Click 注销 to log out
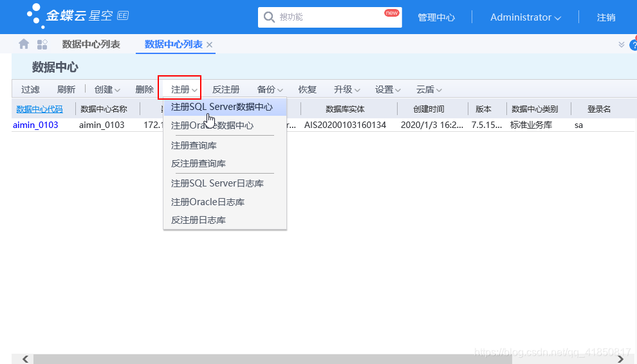 [606, 17]
